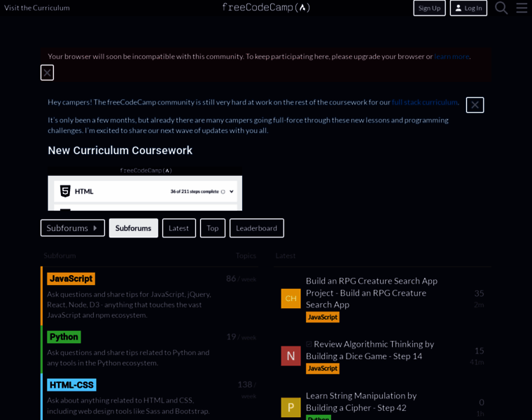This screenshot has height=420, width=532.
Task: Click the freeCodeCamp logo in header
Action: (x=266, y=8)
